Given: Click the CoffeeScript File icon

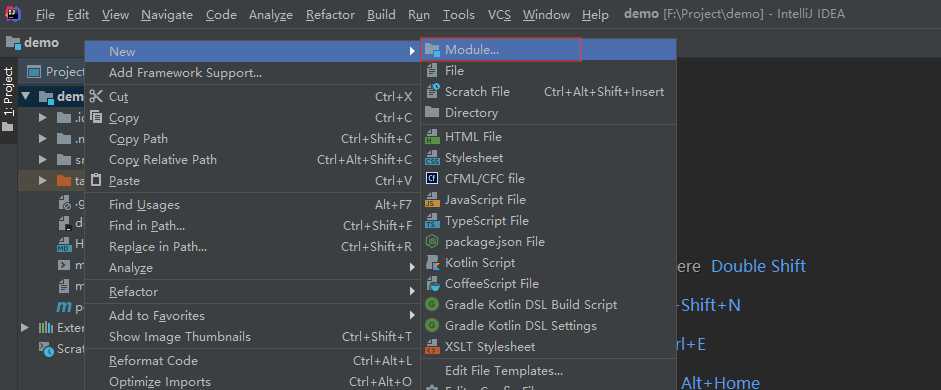Looking at the screenshot, I should (432, 283).
